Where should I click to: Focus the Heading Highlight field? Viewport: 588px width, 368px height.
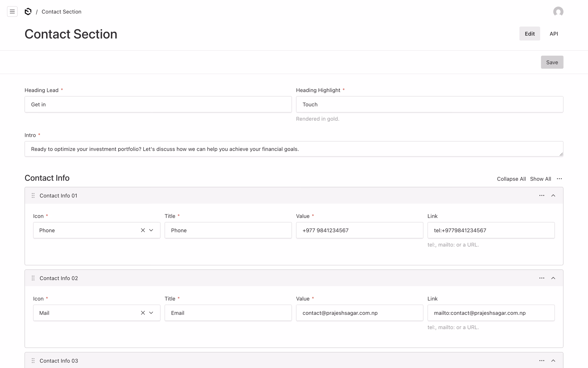click(430, 104)
